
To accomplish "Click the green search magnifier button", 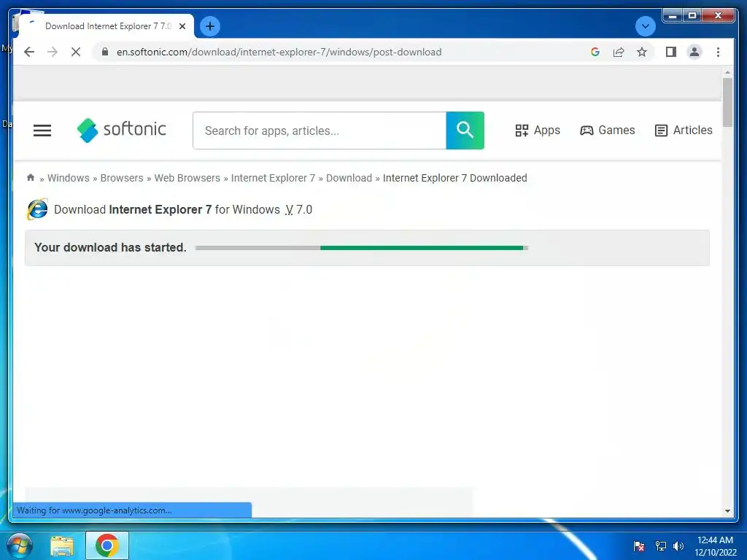I will pyautogui.click(x=465, y=131).
